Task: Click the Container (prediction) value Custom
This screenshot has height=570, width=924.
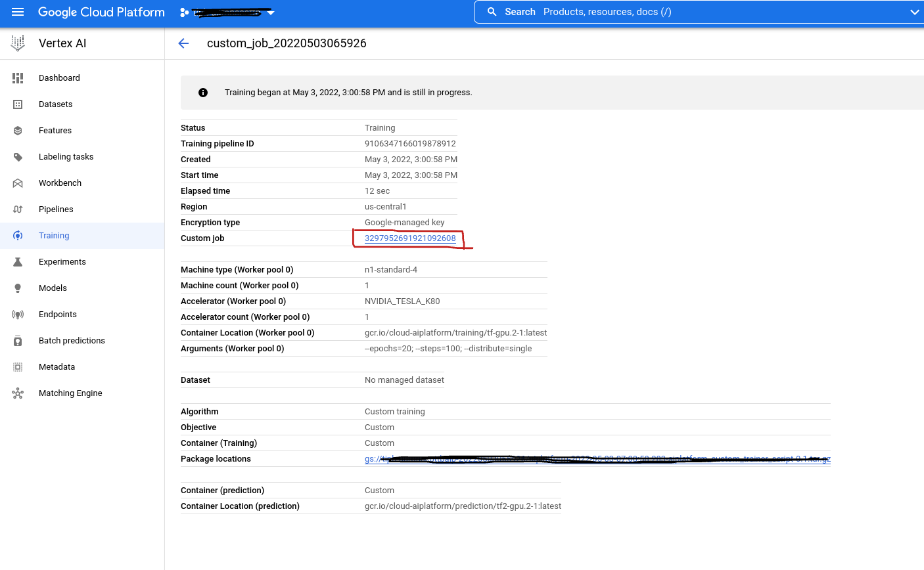Action: pyautogui.click(x=380, y=491)
